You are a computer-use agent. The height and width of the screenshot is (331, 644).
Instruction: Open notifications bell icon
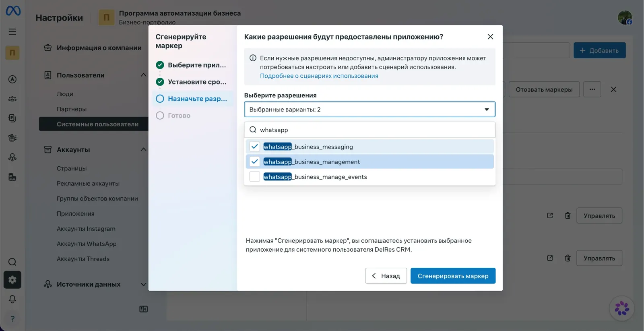[12, 299]
